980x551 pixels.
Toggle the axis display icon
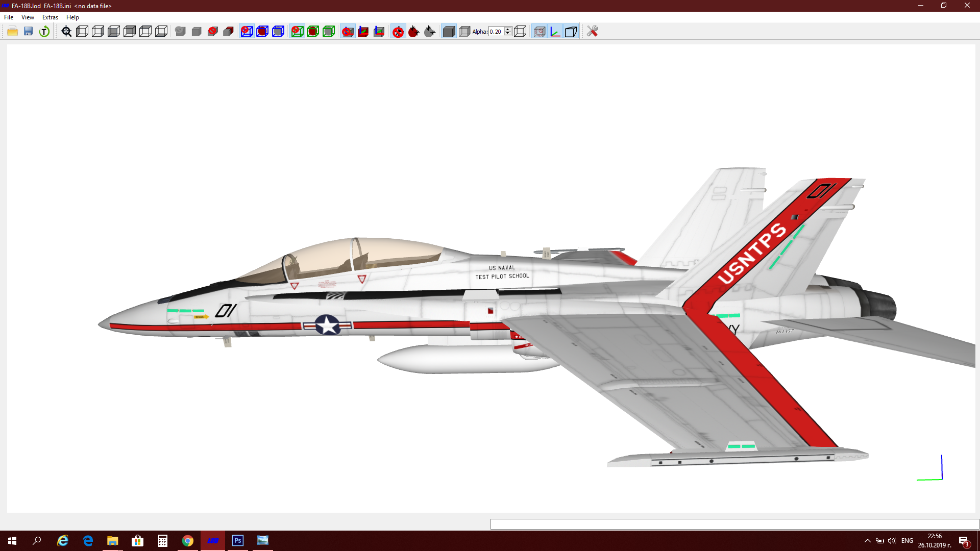point(555,32)
